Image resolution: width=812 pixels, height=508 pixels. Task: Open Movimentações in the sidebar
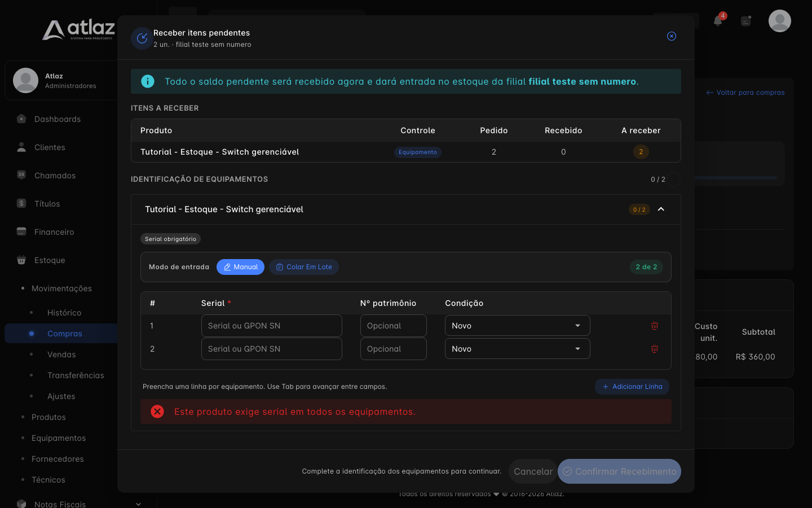pos(61,288)
